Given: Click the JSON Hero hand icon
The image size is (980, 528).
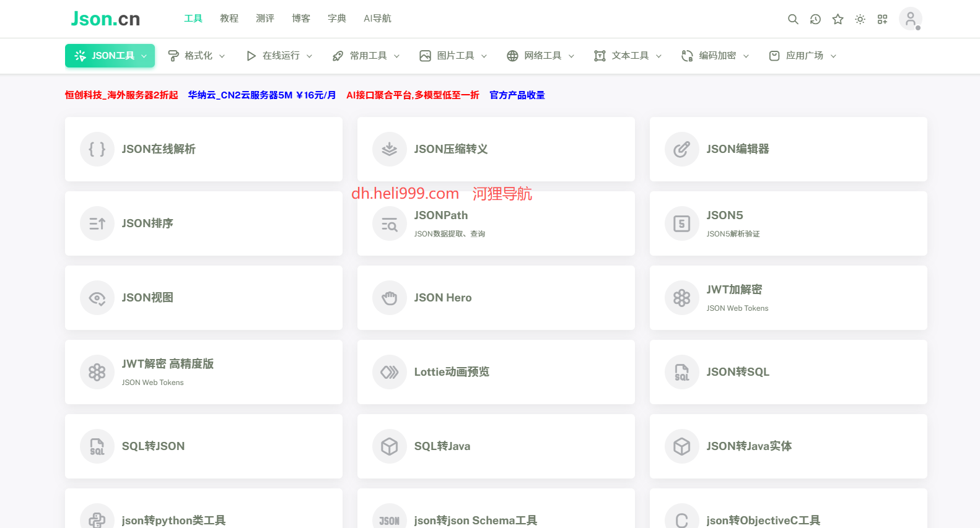Looking at the screenshot, I should (390, 298).
